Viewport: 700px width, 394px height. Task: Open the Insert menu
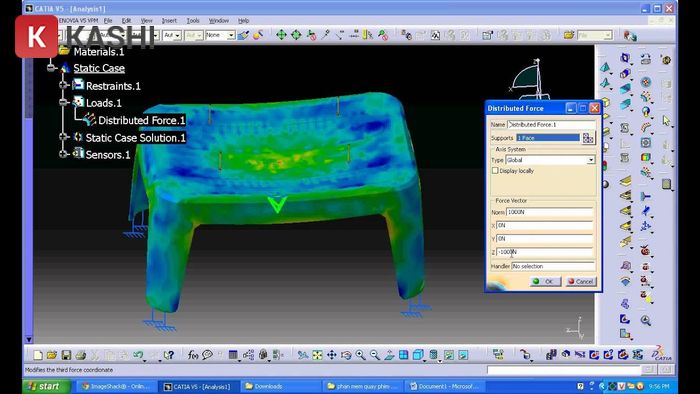tap(169, 21)
